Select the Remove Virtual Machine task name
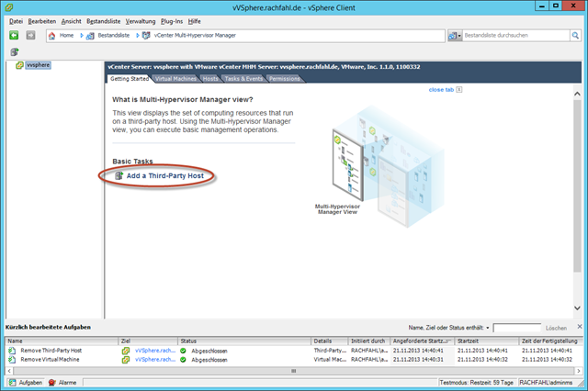588x391 pixels. (50, 360)
